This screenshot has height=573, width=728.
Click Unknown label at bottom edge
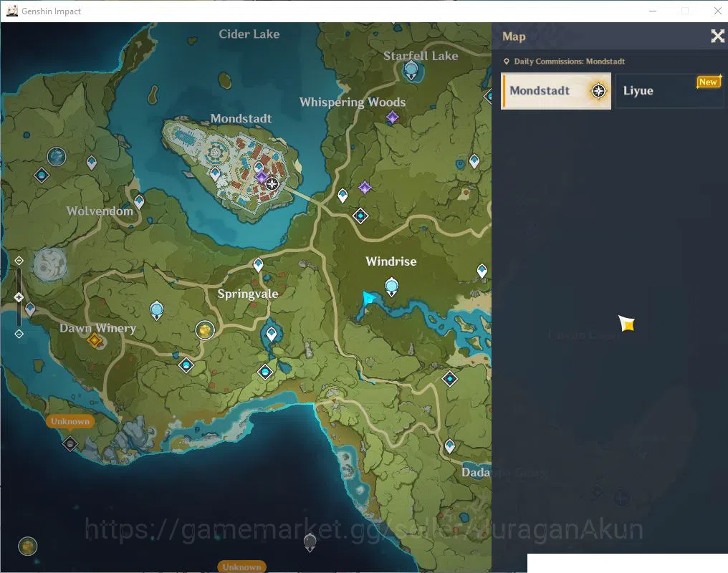click(241, 567)
